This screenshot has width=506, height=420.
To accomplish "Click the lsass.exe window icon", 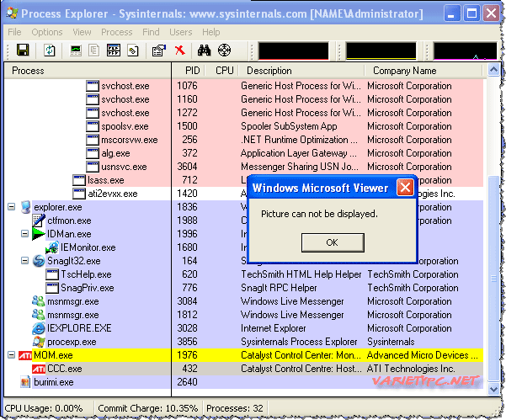I will [79, 180].
